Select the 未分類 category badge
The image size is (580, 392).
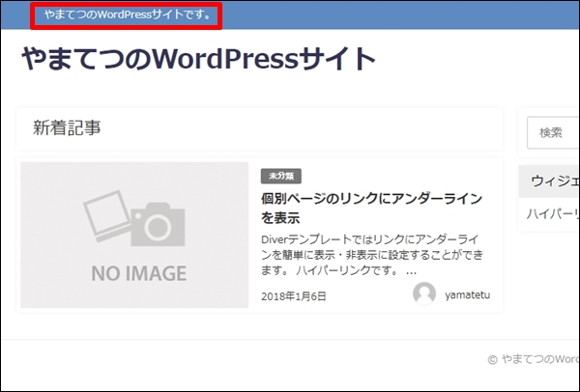tap(281, 177)
